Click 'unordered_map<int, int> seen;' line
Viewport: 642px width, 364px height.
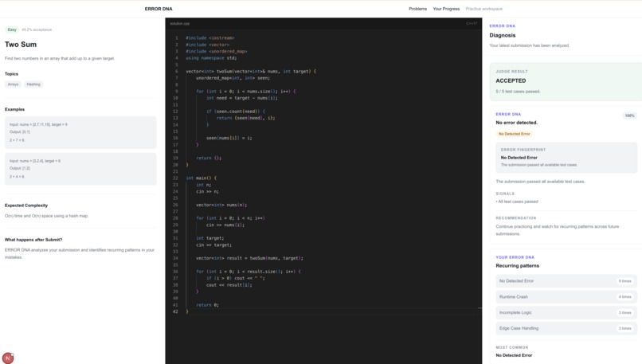[233, 78]
